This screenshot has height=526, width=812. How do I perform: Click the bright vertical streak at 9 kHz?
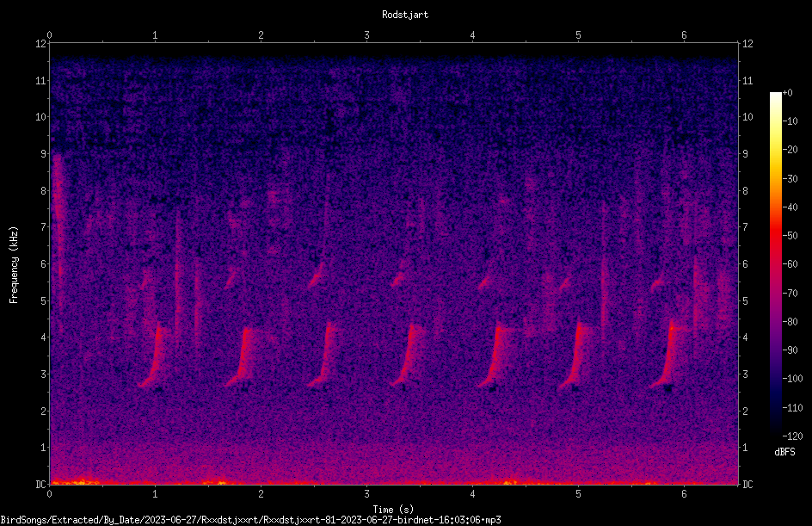(58, 207)
